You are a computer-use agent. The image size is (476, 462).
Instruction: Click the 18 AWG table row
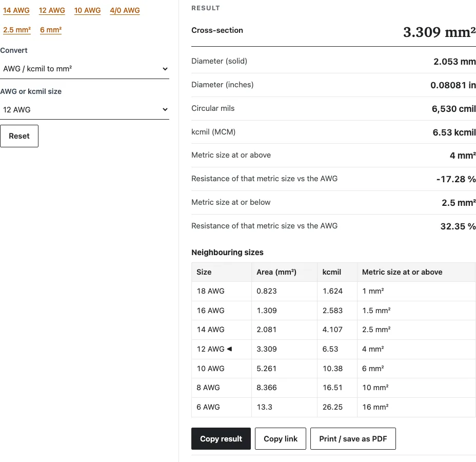[333, 291]
